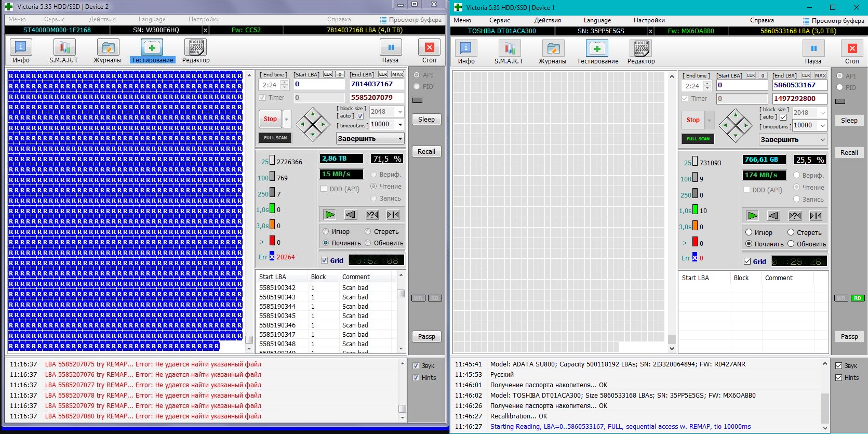Viewport: 868px width, 434px height.
Task: Toggle block size auto checkbox in Device 1
Action: click(x=783, y=117)
